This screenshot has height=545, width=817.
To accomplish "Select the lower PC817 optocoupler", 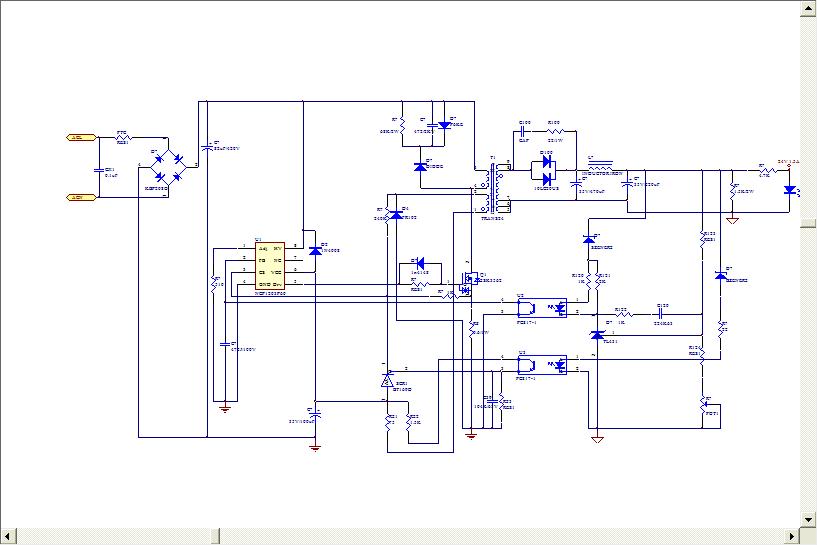I will (542, 366).
